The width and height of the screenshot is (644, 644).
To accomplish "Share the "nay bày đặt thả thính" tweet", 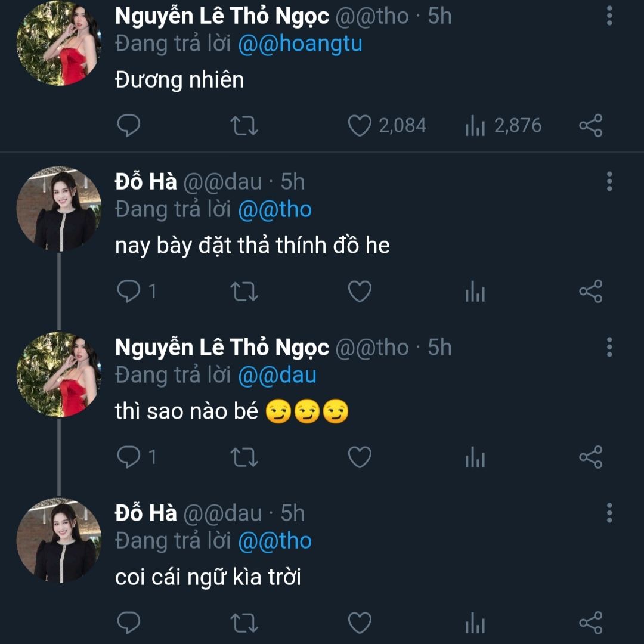I will tap(590, 291).
